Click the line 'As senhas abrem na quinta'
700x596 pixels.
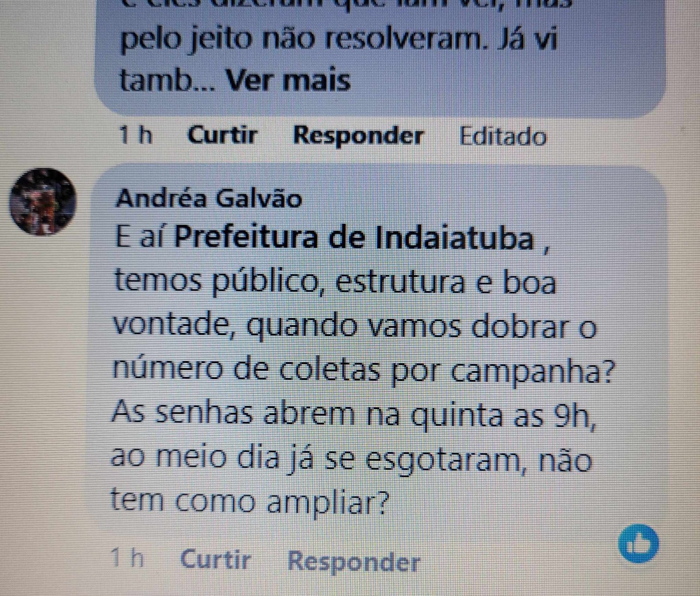coord(306,414)
